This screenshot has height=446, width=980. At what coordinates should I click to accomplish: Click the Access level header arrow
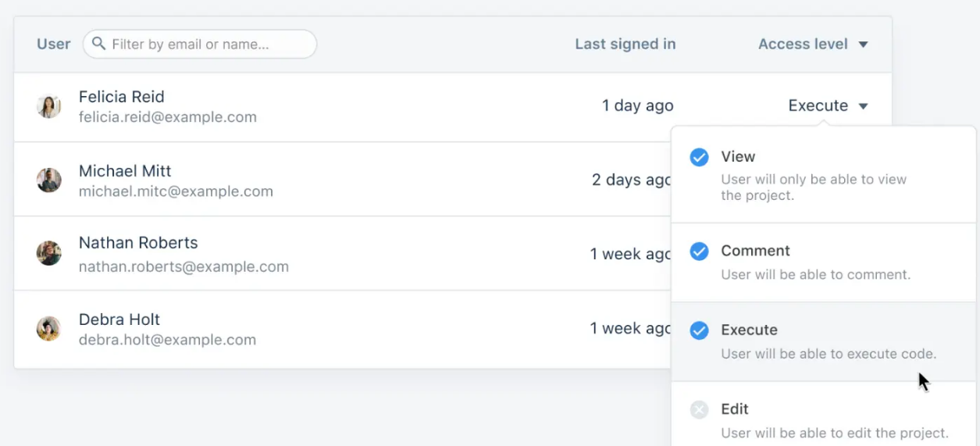[x=864, y=45]
